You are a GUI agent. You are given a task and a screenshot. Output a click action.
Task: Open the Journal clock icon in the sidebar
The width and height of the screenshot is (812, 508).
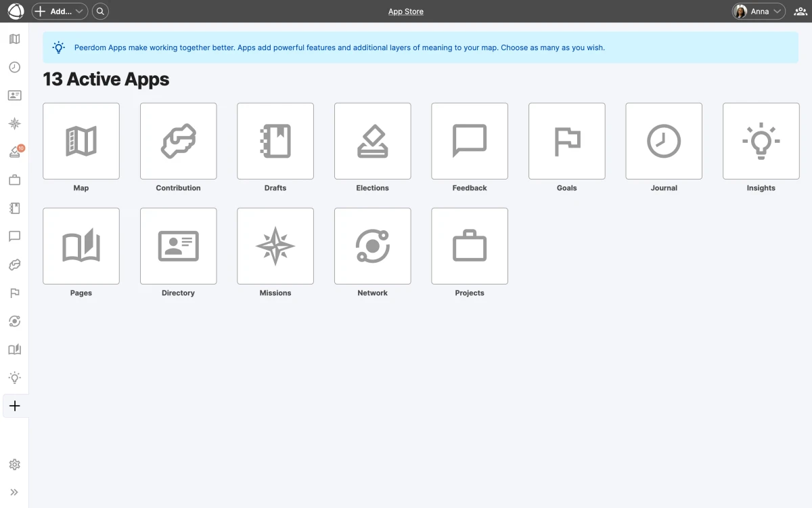(x=14, y=67)
